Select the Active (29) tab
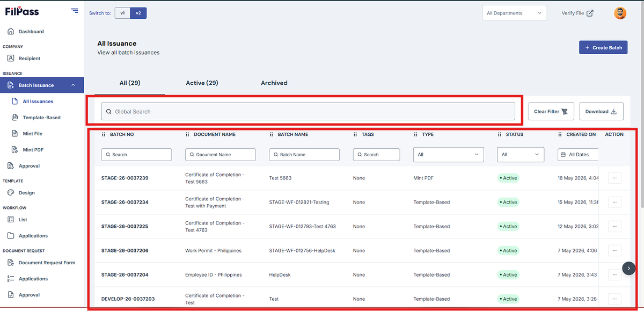 click(202, 83)
